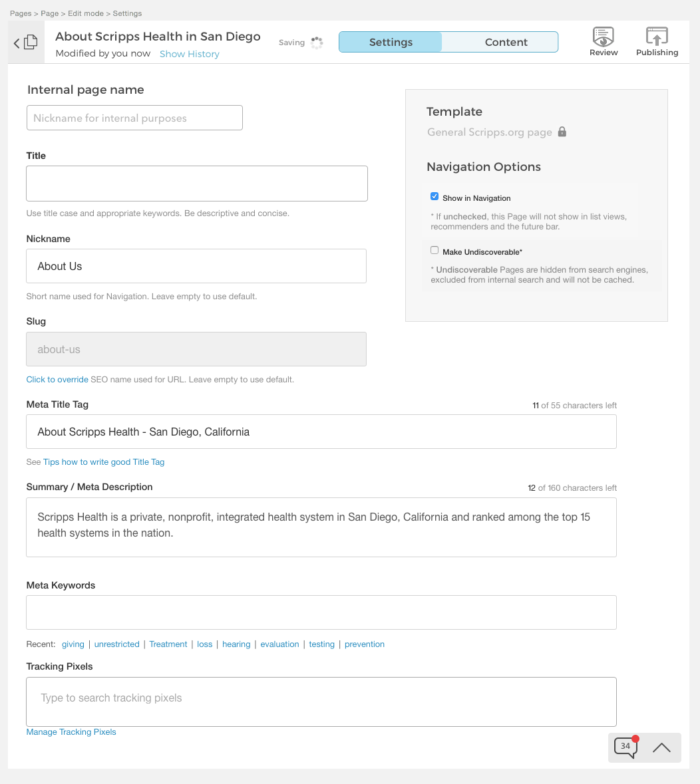This screenshot has height=784, width=700.
Task: Click 'Pages' in the breadcrumb
Action: coord(21,13)
